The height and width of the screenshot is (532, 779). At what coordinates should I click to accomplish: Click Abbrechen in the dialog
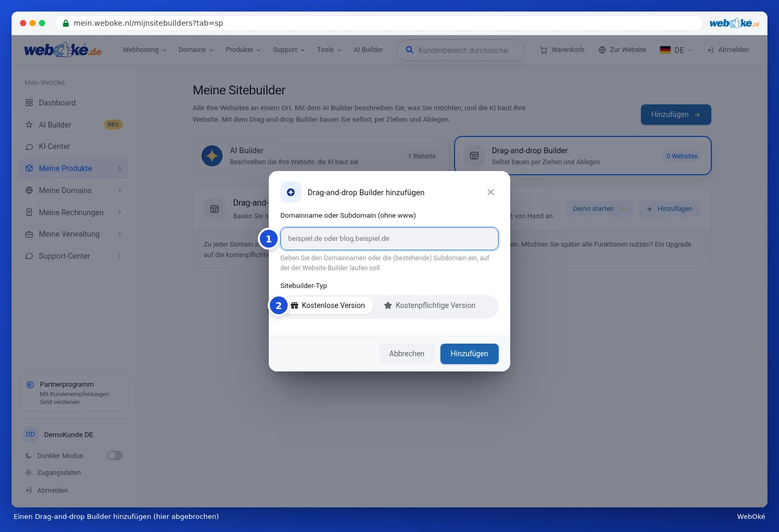pyautogui.click(x=407, y=354)
